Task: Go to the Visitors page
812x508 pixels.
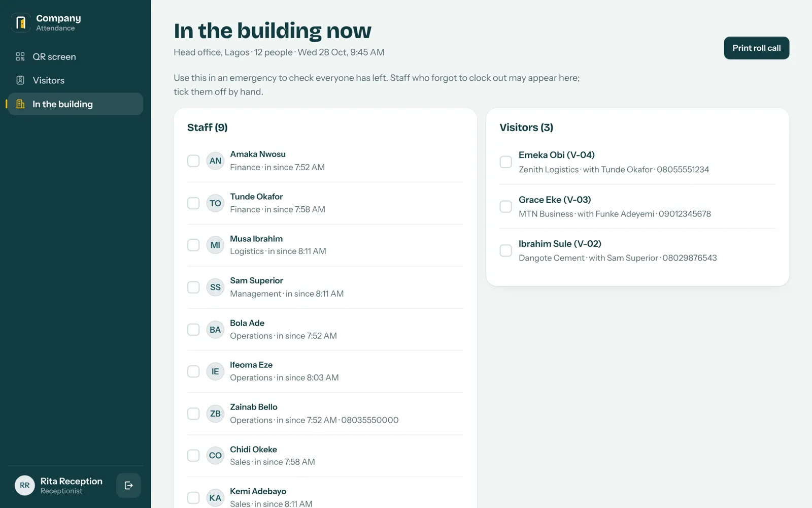Action: point(76,80)
